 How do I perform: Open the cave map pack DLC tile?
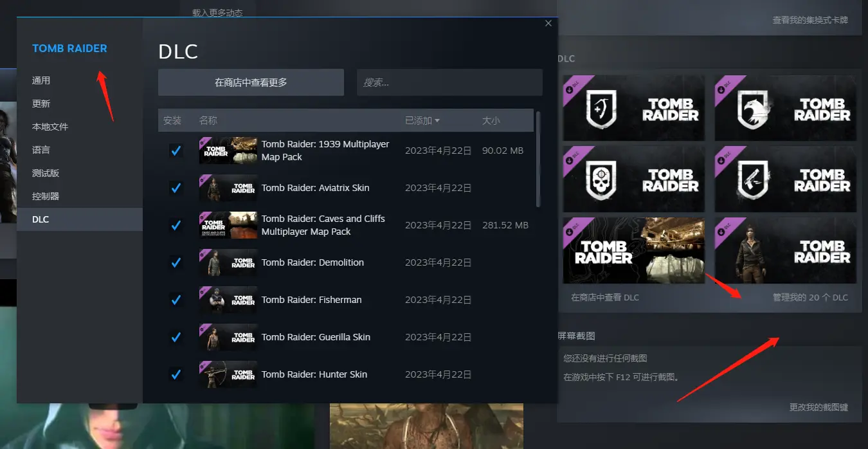pos(634,250)
